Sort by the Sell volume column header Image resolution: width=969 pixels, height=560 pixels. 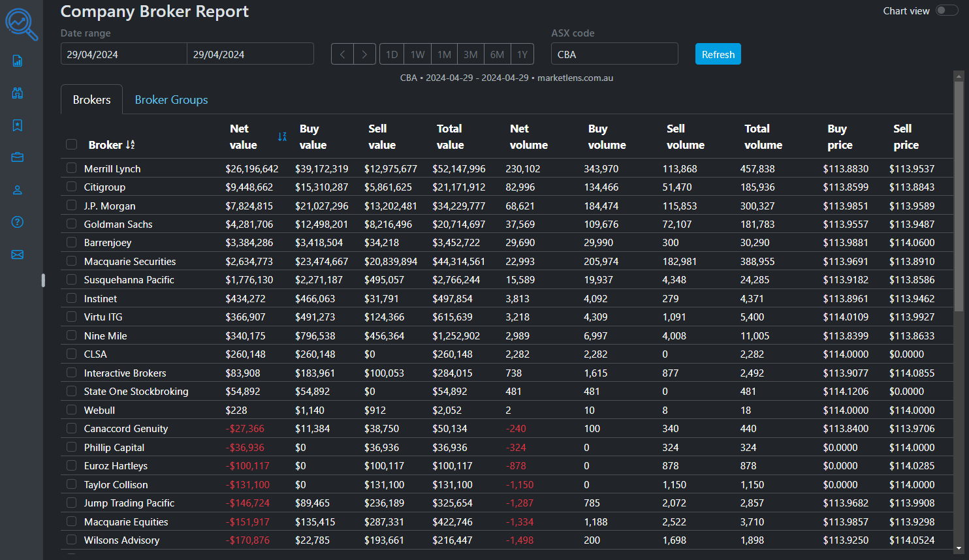pyautogui.click(x=685, y=136)
